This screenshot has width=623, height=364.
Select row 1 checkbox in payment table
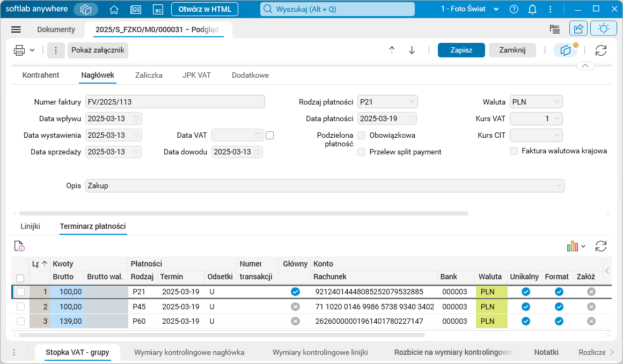[x=21, y=292]
